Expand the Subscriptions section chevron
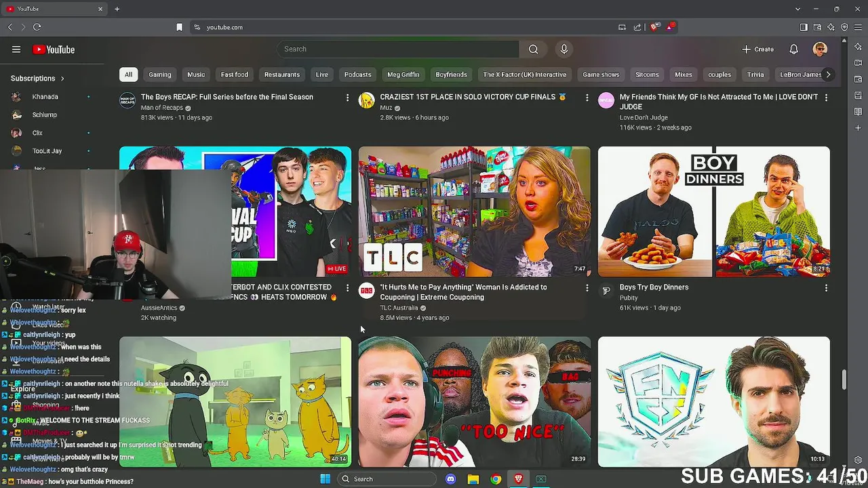The height and width of the screenshot is (488, 868). (x=62, y=79)
